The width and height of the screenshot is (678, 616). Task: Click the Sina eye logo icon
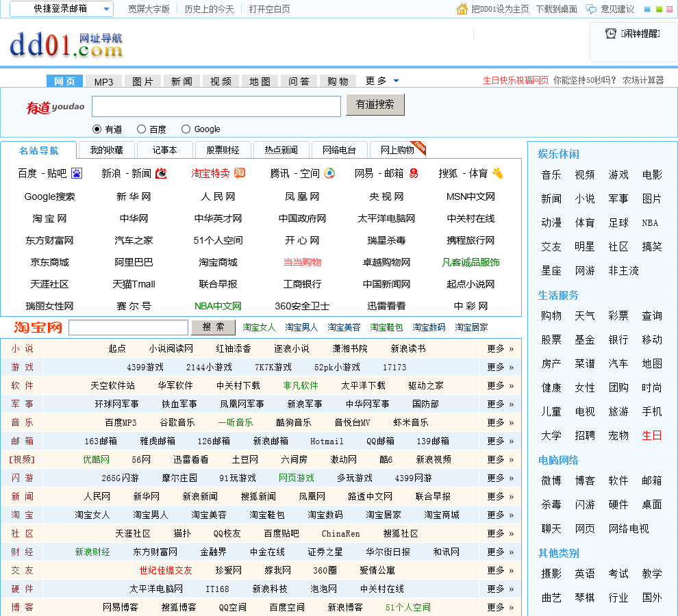pyautogui.click(x=161, y=174)
